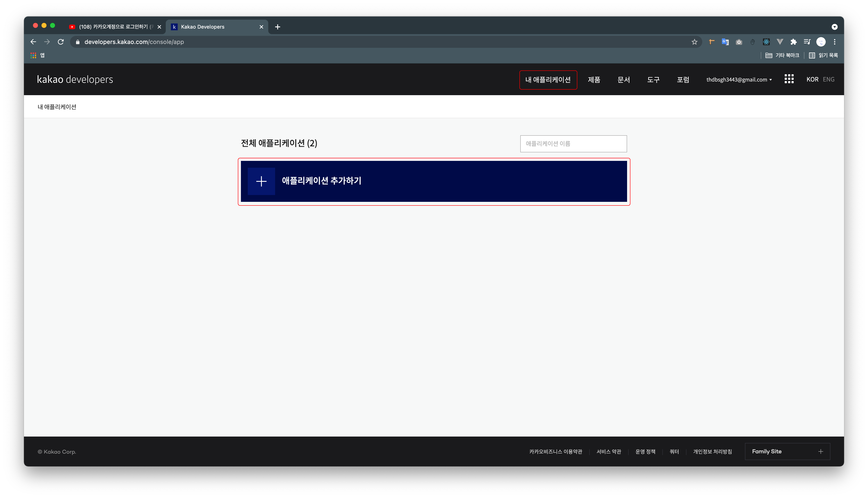Switch language to ENG
The height and width of the screenshot is (498, 868).
tap(828, 79)
